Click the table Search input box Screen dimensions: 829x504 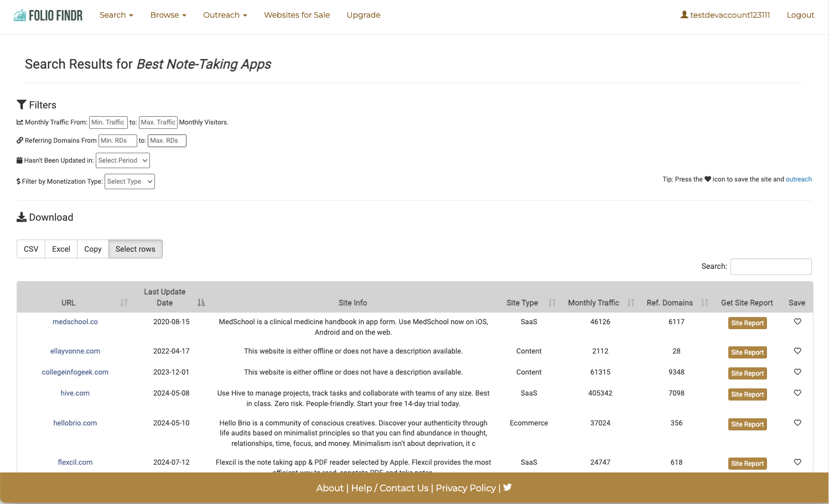[771, 267]
